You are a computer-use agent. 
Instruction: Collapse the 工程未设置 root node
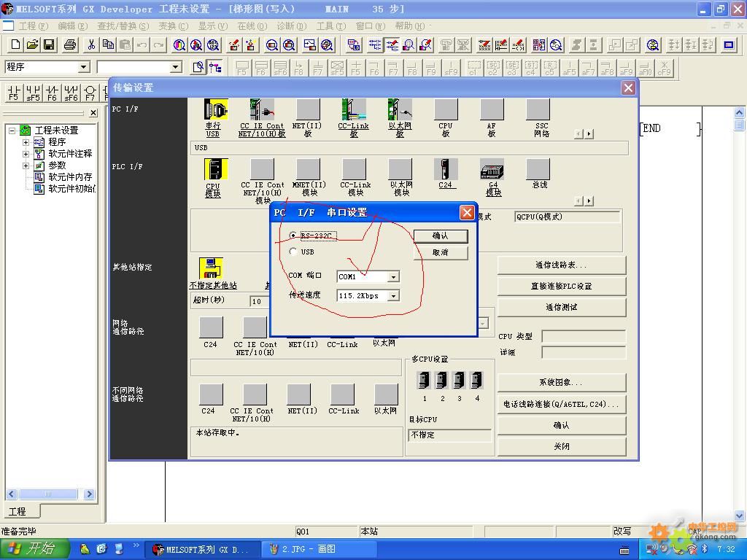(x=12, y=130)
